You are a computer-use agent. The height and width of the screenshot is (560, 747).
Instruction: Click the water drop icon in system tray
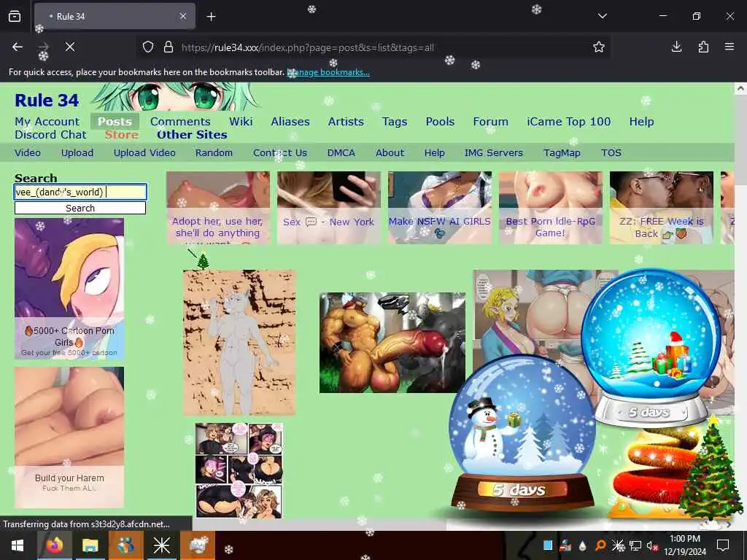[x=582, y=545]
